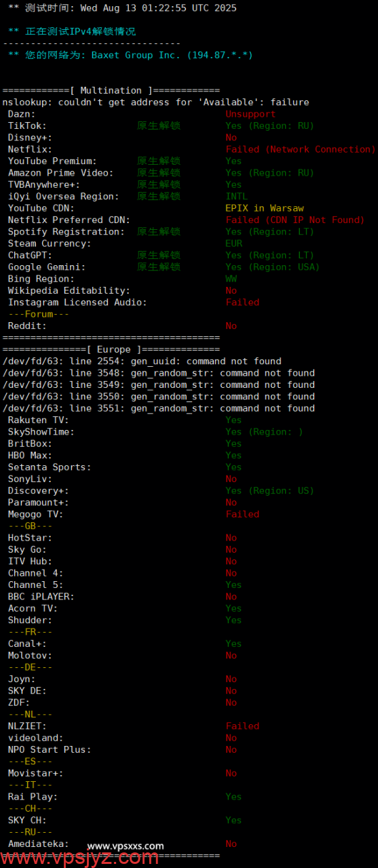This screenshot has height=868, width=378.
Task: Click the 'WW' Bing Region value
Action: coord(231,279)
